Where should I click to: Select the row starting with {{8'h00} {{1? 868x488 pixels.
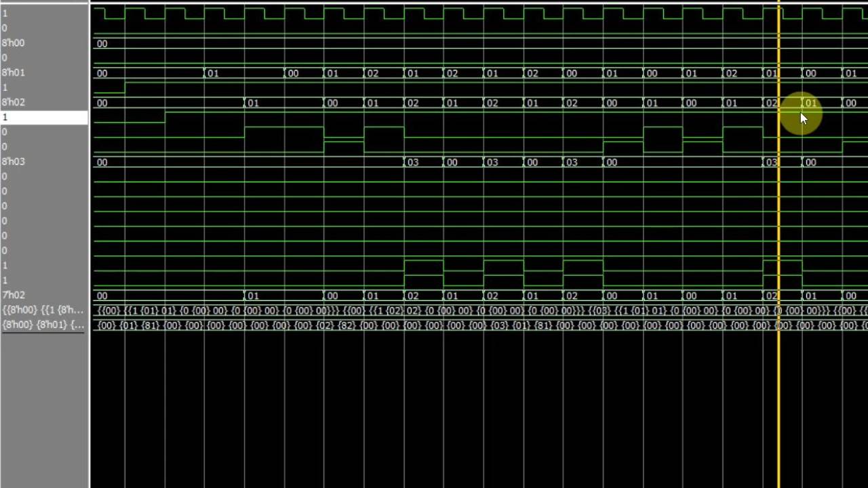pyautogui.click(x=43, y=310)
